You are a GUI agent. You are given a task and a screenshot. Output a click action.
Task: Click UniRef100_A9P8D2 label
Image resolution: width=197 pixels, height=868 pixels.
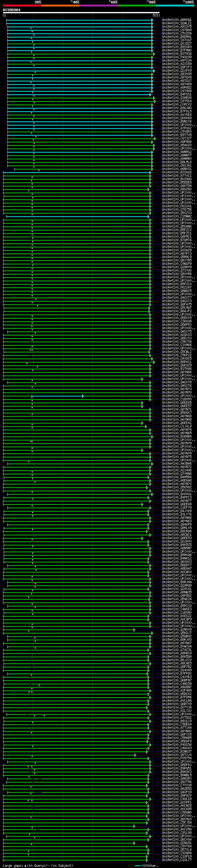[x=176, y=88]
